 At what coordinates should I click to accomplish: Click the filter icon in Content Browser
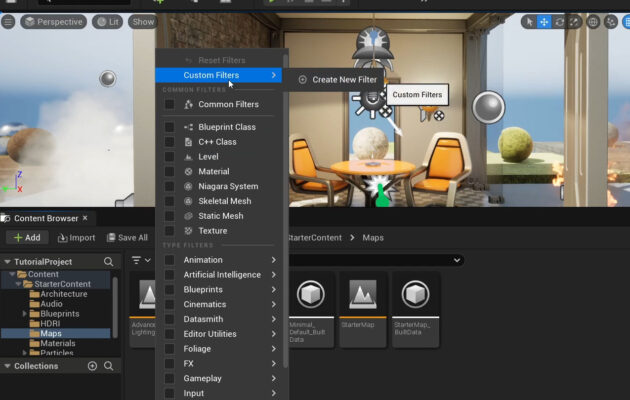pos(136,260)
